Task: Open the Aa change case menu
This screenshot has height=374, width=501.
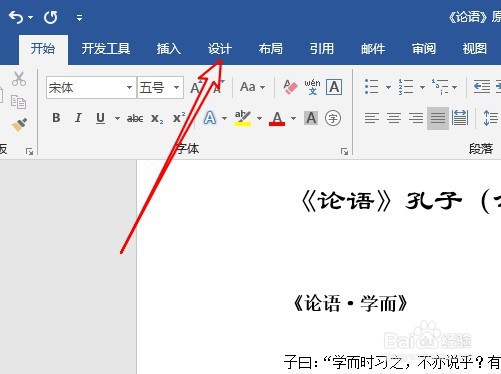Action: [x=252, y=87]
